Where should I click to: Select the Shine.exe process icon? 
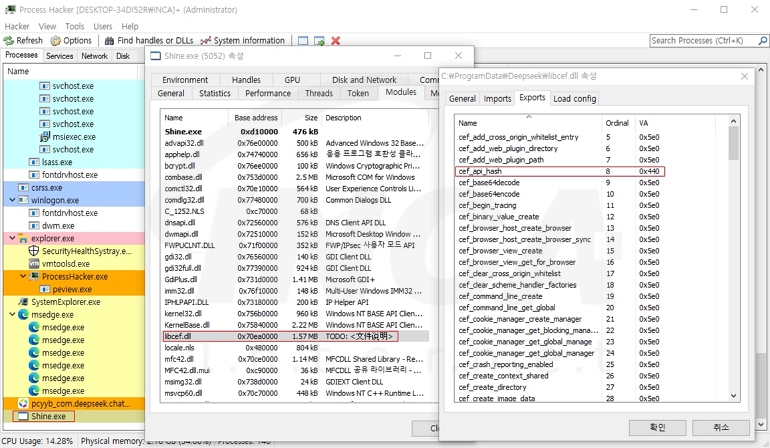[x=23, y=416]
